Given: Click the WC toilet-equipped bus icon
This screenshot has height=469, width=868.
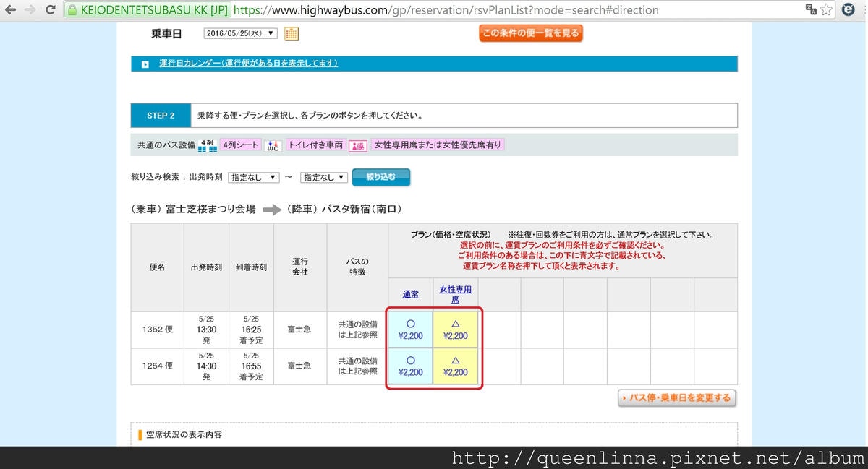Looking at the screenshot, I should pos(273,145).
